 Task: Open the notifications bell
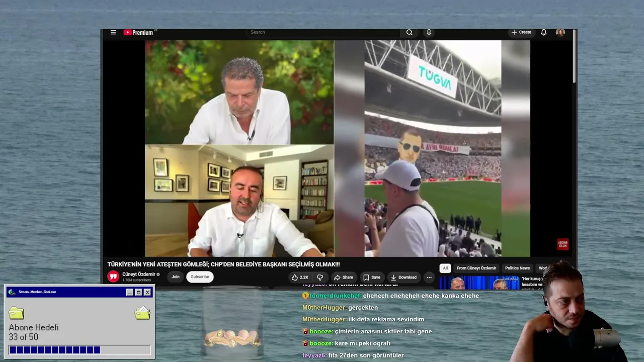pyautogui.click(x=543, y=32)
